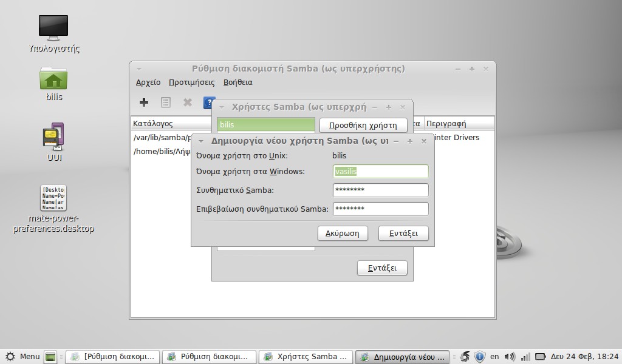Switch to the [Ρύθμιση διακομι... taskbar window

click(x=112, y=357)
